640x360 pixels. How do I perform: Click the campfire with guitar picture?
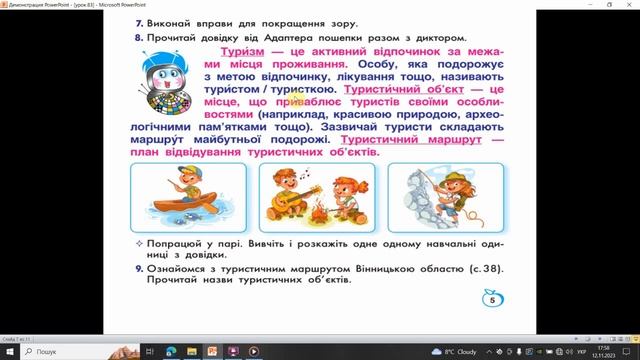click(317, 198)
